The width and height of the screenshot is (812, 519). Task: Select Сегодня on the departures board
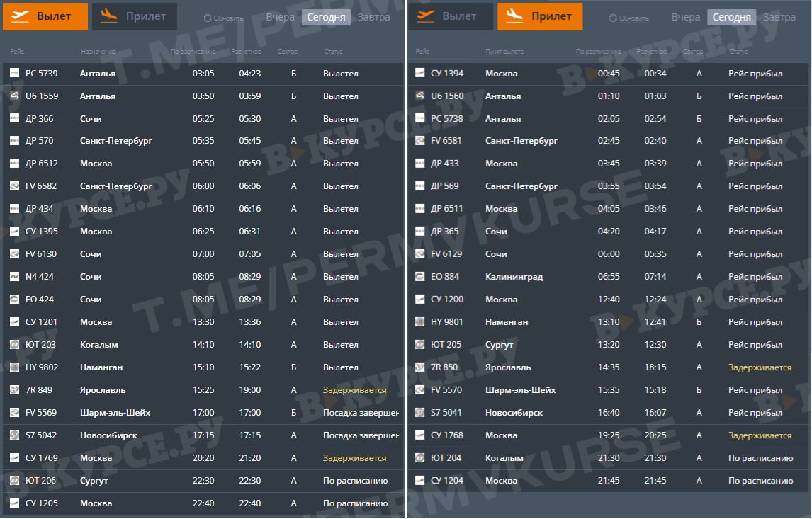point(326,18)
